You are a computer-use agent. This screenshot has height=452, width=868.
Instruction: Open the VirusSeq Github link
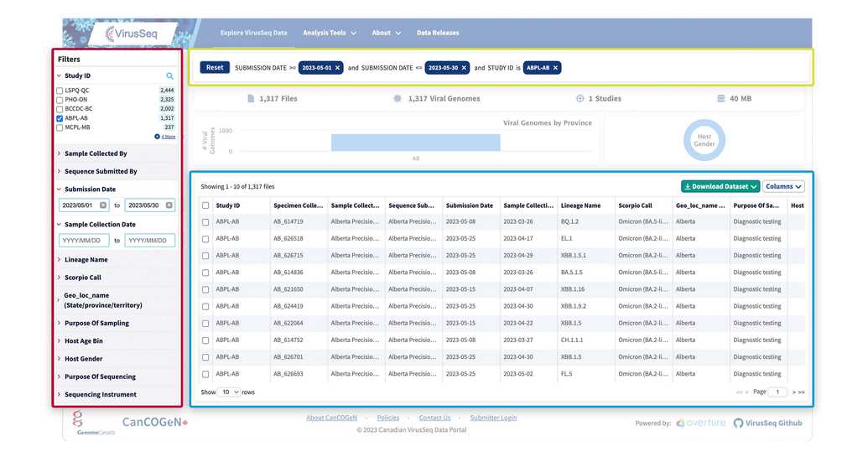pyautogui.click(x=768, y=423)
